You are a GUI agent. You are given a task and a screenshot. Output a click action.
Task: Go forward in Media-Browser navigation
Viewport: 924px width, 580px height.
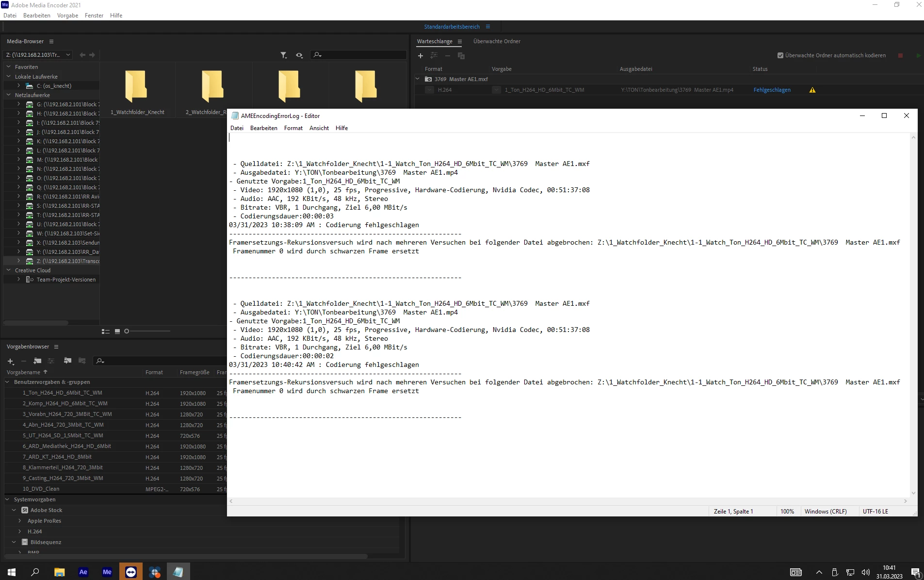[92, 55]
